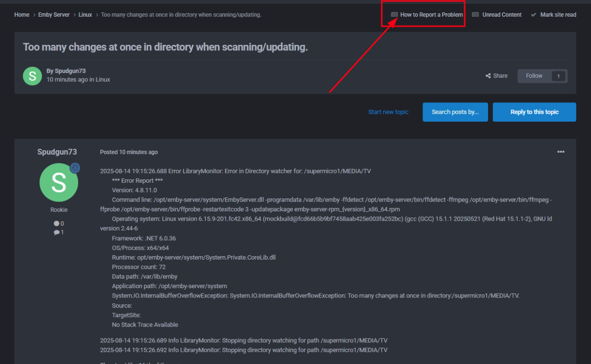Navigate to the Linux breadcrumb

coord(85,15)
